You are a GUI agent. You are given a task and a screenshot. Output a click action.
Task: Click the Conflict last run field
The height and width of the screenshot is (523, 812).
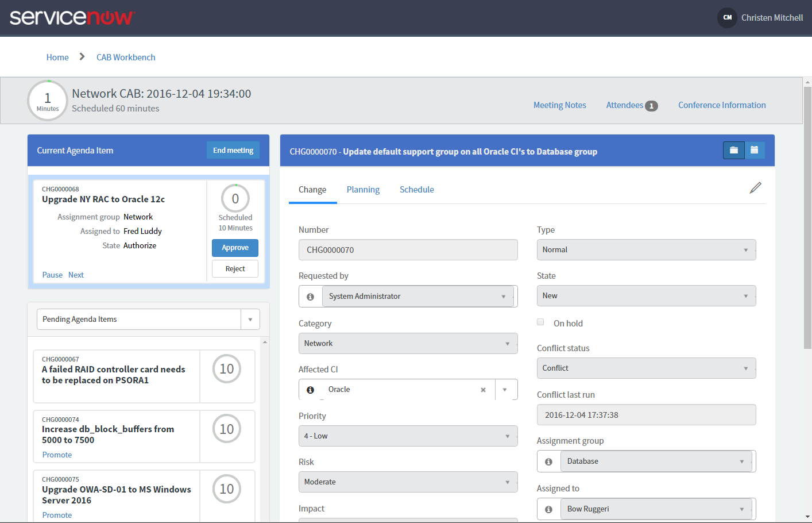coord(646,415)
